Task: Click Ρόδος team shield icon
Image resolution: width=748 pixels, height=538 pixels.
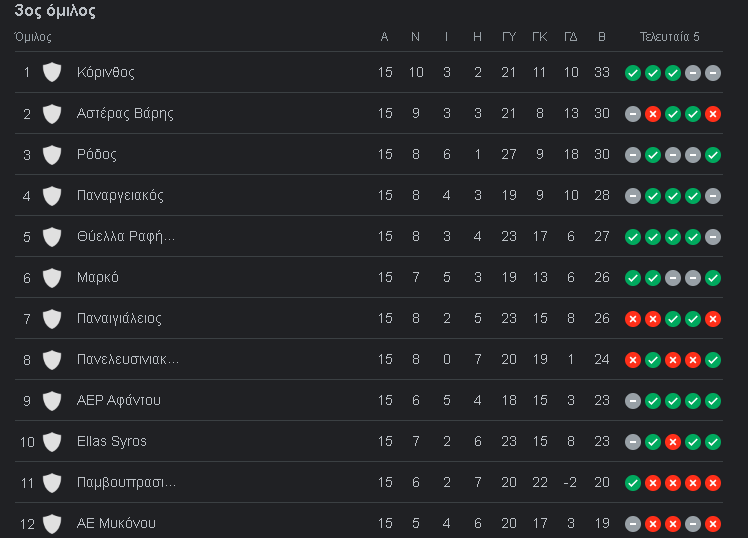Action: click(52, 155)
